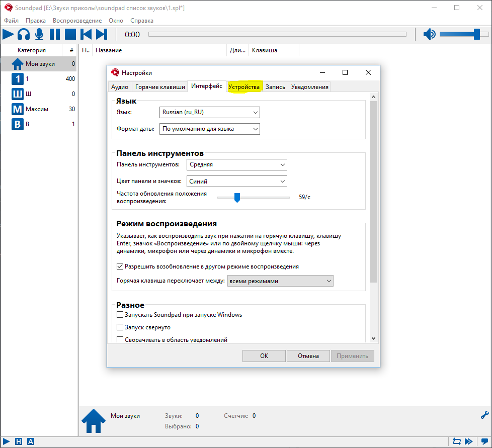Click scrollbar up arrow in settings dialog
Image resolution: width=492 pixels, height=448 pixels.
click(373, 97)
